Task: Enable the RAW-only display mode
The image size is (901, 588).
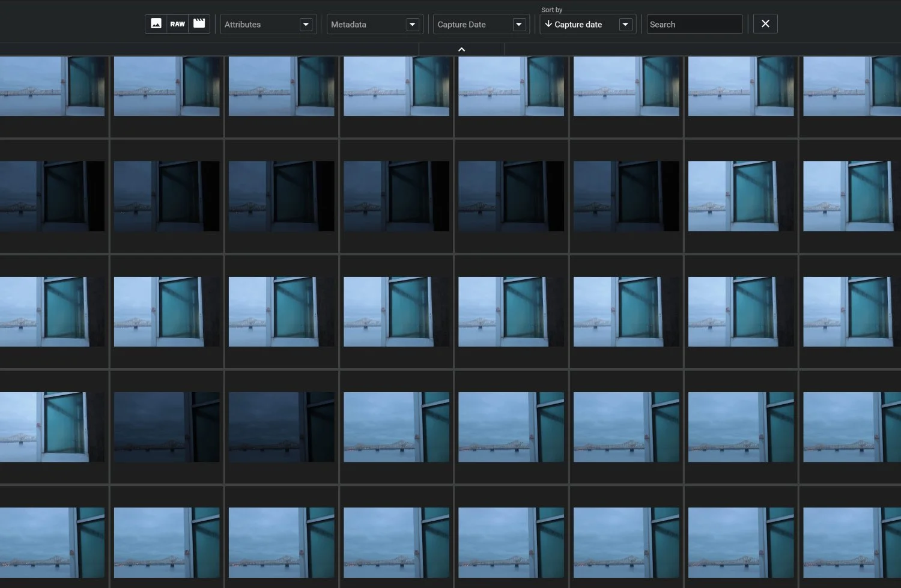Action: [177, 24]
